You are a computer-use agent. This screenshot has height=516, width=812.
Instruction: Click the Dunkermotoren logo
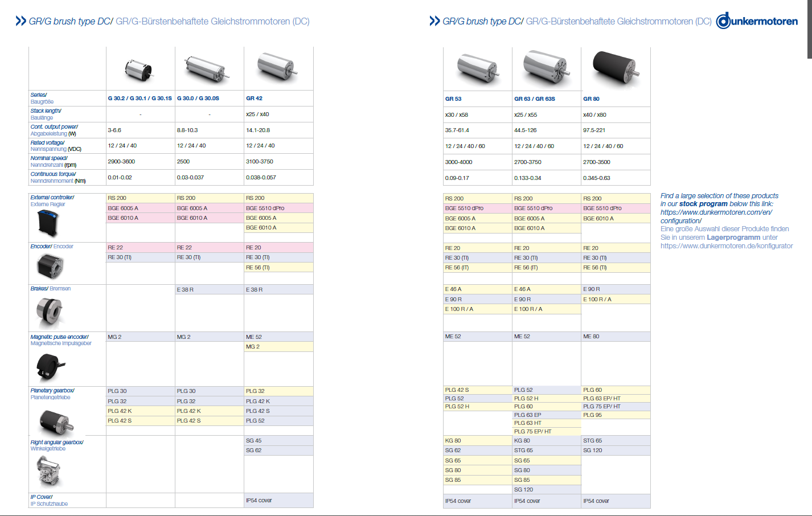(757, 21)
